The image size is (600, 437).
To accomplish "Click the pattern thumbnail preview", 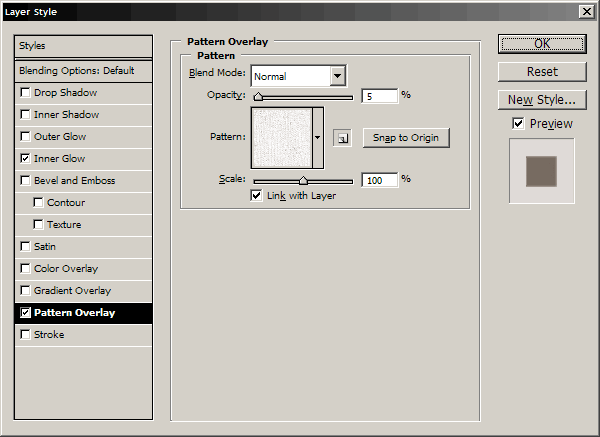I will (x=282, y=138).
